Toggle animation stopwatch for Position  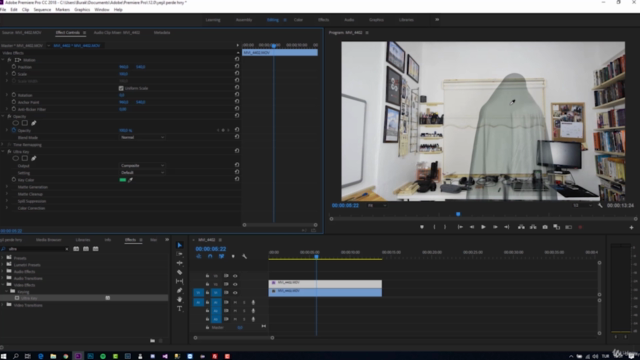tap(14, 67)
